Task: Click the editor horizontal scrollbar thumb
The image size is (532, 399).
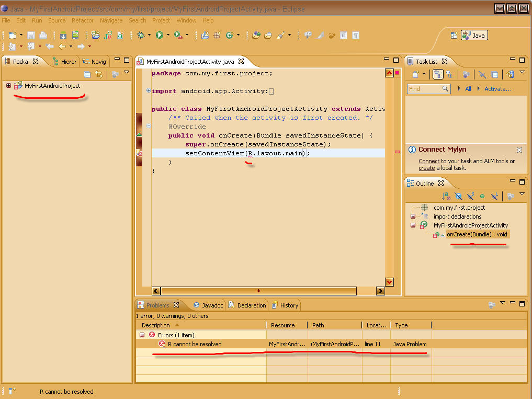Action: click(258, 291)
